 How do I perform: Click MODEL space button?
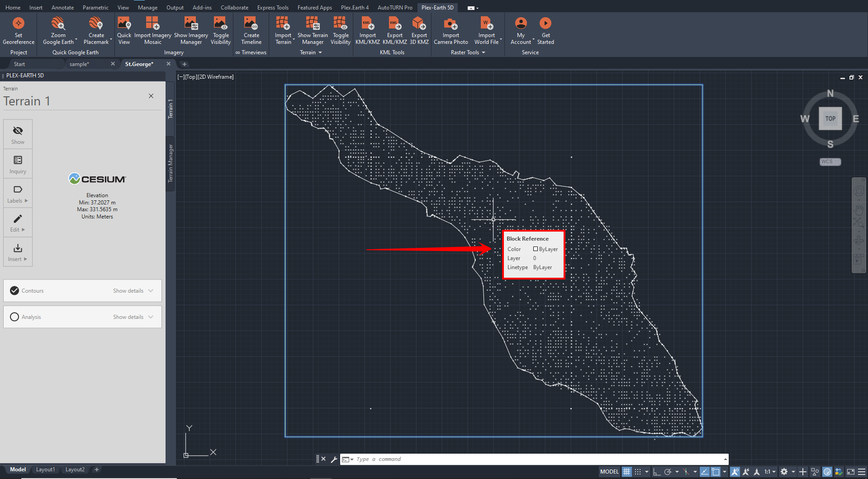pos(609,472)
